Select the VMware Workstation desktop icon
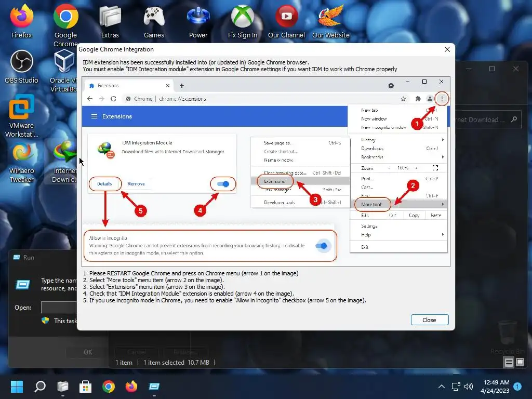Image resolution: width=532 pixels, height=399 pixels. pos(21,116)
